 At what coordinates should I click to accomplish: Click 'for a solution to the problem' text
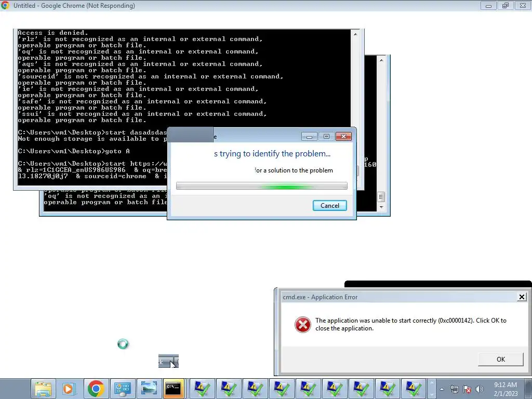tap(294, 170)
